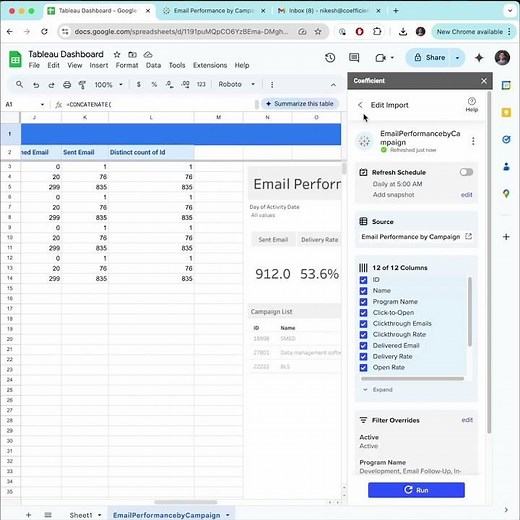Image resolution: width=520 pixels, height=520 pixels.
Task: Uncheck the Clickthrough Rate checkbox
Action: (363, 335)
